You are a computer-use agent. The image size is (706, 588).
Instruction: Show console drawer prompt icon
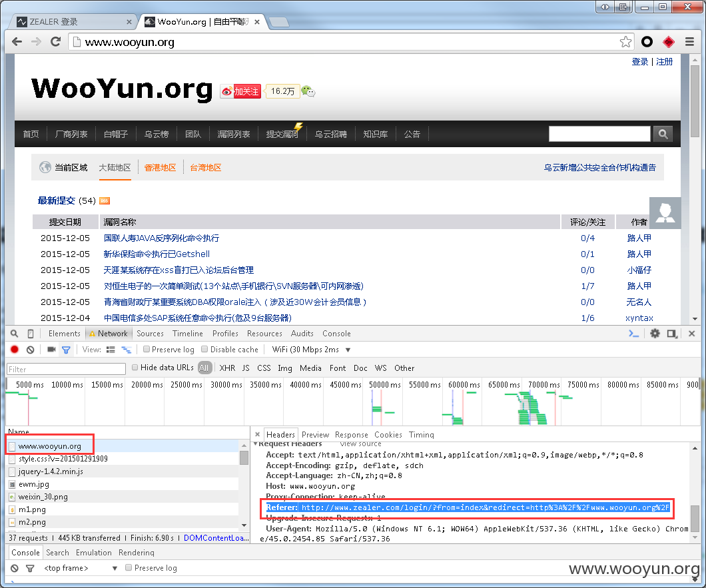pos(633,334)
